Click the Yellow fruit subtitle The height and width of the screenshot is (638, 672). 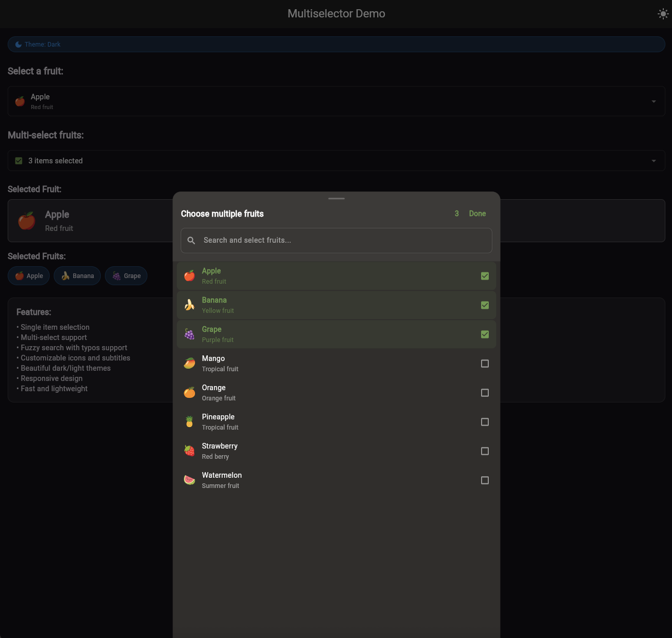click(218, 311)
